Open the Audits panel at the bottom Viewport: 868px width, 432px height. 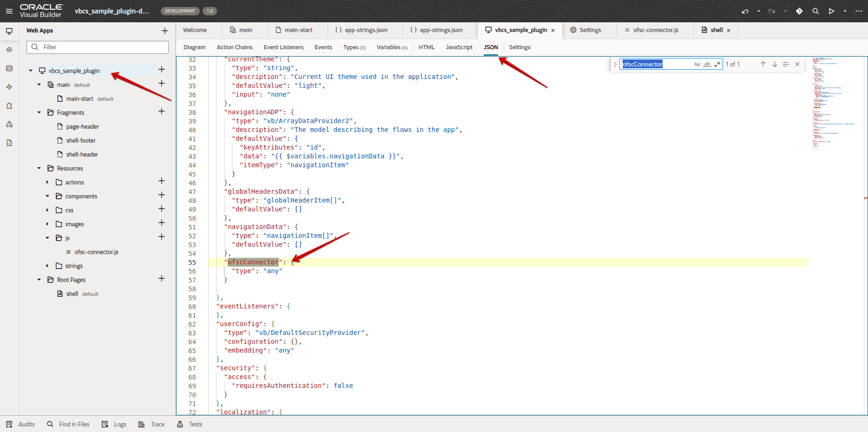(x=21, y=424)
